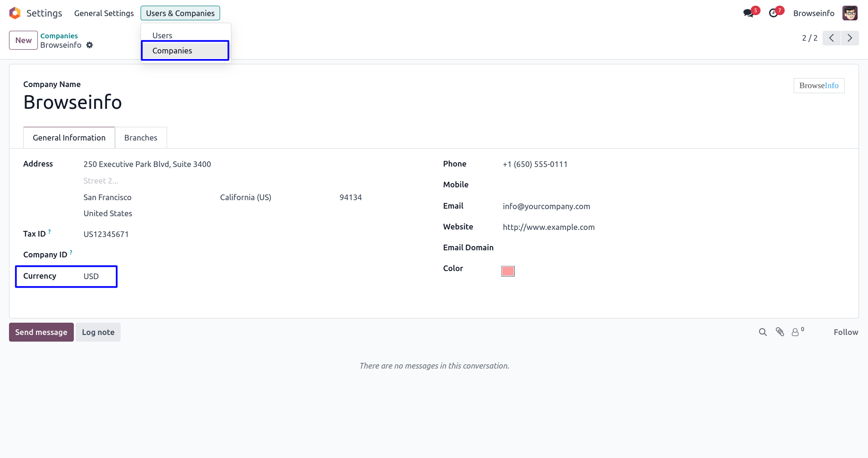Search messages using the magnifier icon

(762, 332)
